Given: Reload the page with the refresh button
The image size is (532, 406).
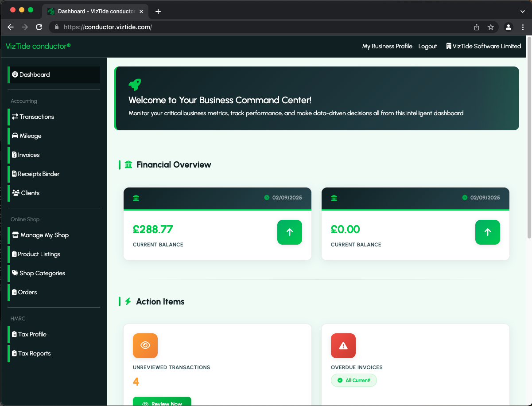Looking at the screenshot, I should pos(39,27).
